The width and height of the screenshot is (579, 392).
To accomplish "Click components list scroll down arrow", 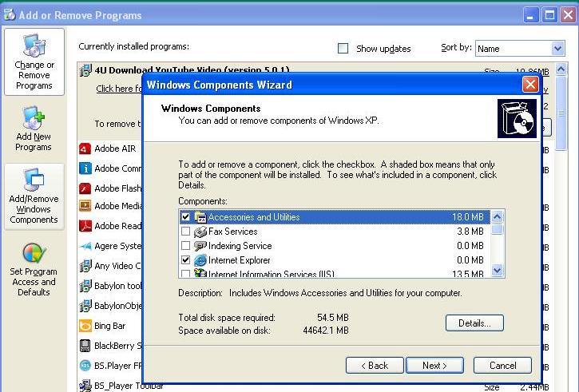I will (x=497, y=271).
